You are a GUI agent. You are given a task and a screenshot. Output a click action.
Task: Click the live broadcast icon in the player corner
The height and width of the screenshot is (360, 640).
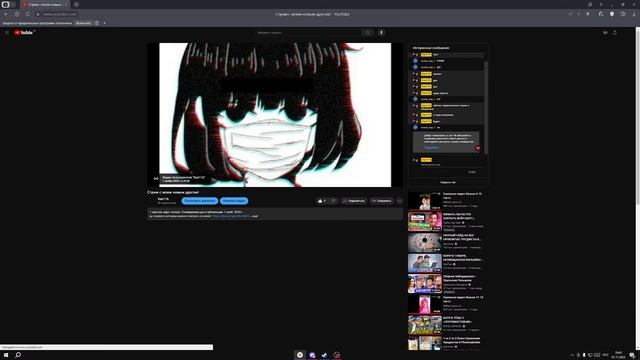(x=156, y=179)
